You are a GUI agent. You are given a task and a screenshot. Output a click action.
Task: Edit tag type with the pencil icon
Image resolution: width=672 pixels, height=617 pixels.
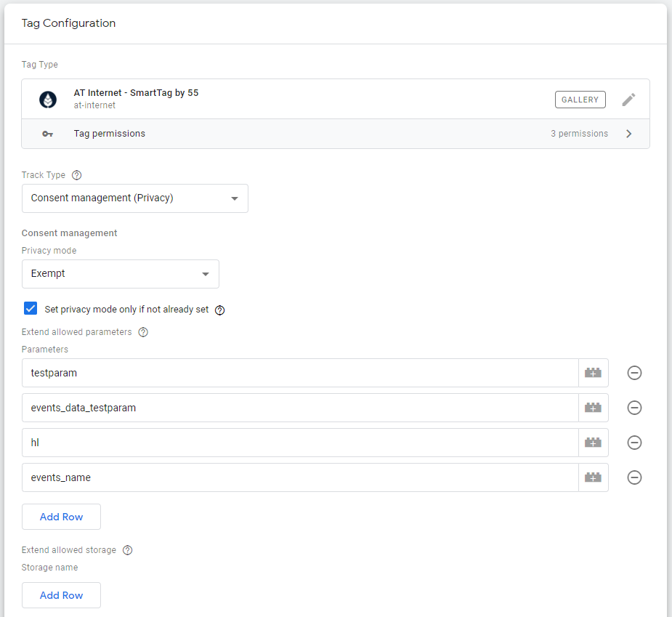[x=628, y=100]
